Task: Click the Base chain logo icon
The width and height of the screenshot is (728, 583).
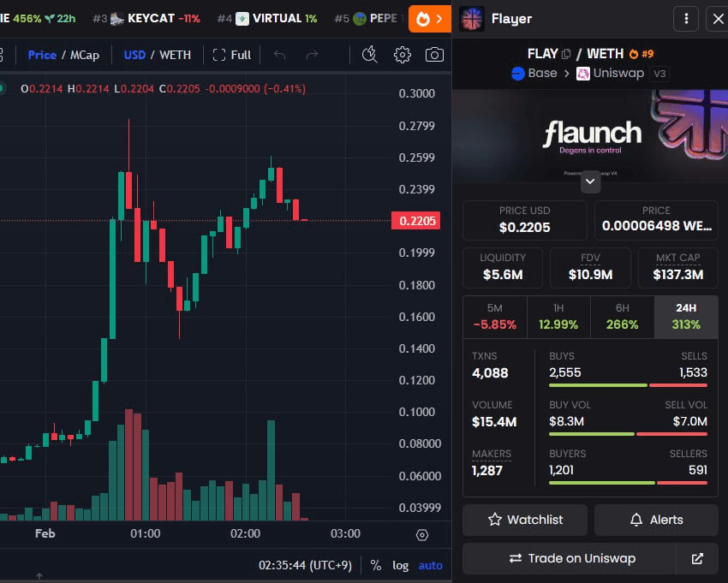Action: [517, 74]
